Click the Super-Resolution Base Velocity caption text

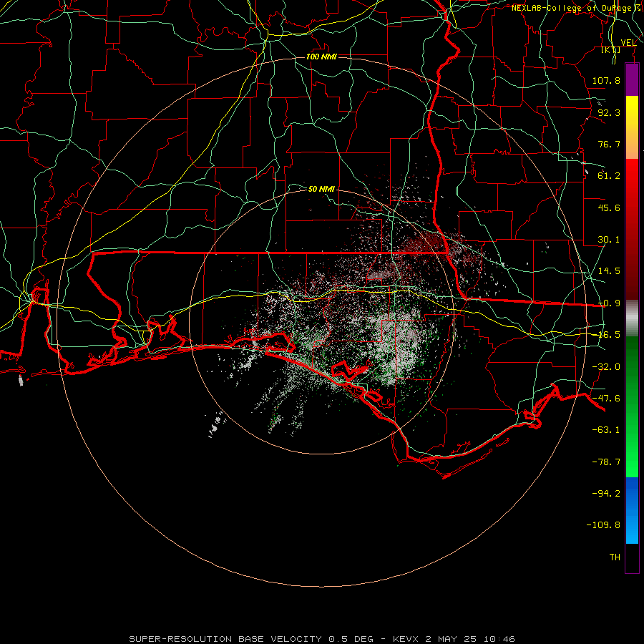(321, 639)
